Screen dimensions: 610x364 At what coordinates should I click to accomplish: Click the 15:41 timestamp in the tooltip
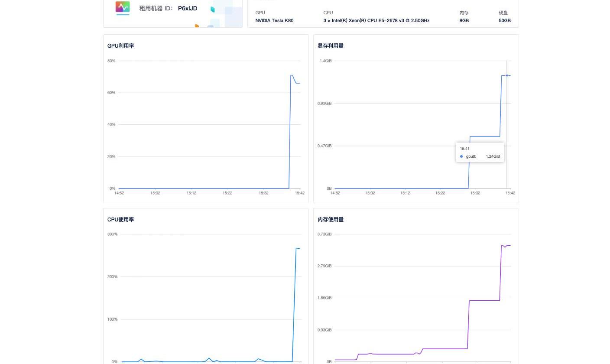click(x=464, y=149)
